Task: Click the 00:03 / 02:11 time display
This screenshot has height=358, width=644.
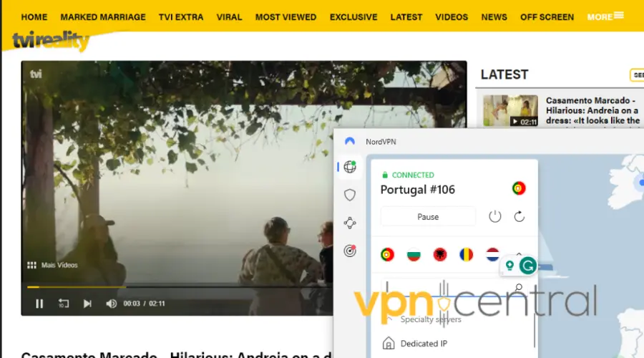Action: tap(144, 304)
